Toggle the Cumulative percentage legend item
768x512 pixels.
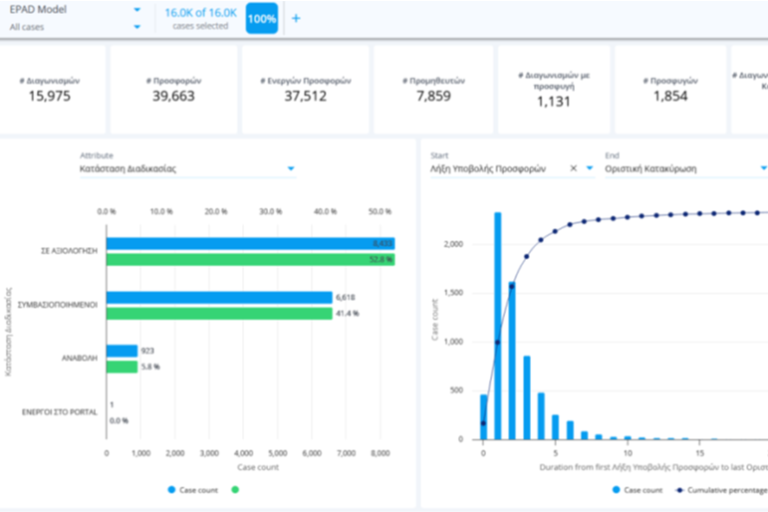722,489
